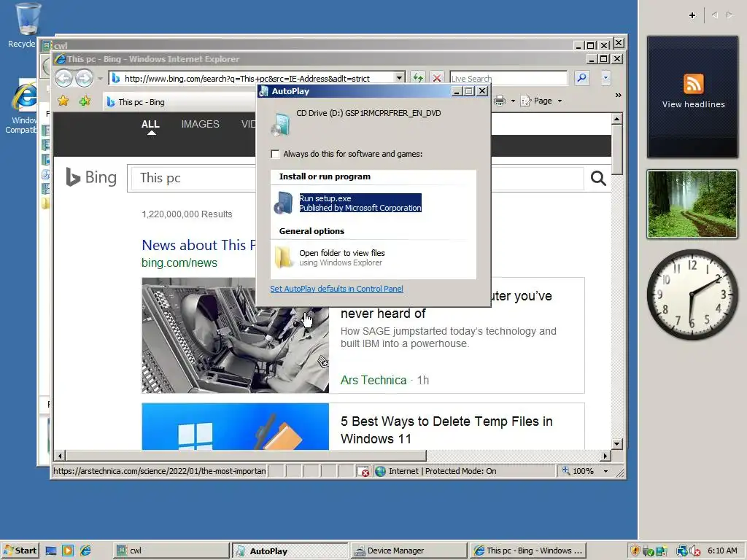Click the Live Search magnifier button
The width and height of the screenshot is (747, 560).
[581, 77]
